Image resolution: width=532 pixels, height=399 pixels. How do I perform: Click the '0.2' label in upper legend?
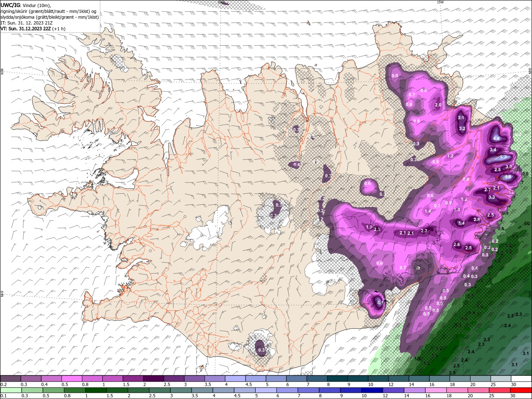3,384
